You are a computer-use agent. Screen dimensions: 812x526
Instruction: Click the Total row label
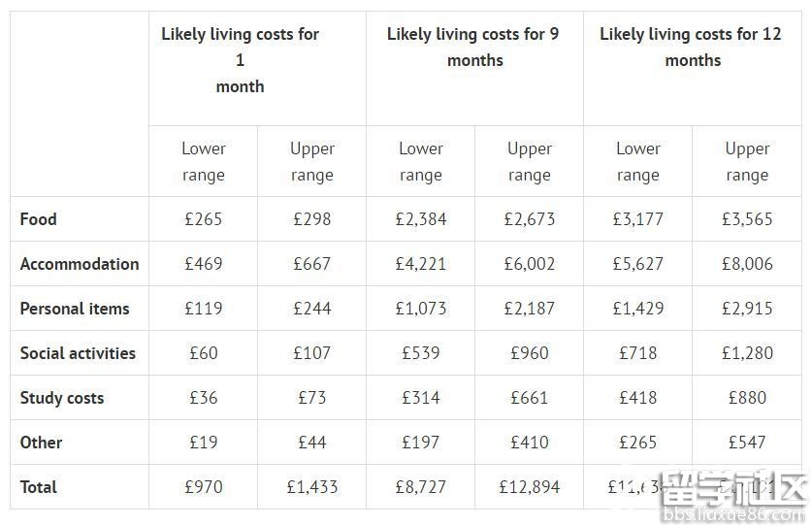(x=39, y=486)
